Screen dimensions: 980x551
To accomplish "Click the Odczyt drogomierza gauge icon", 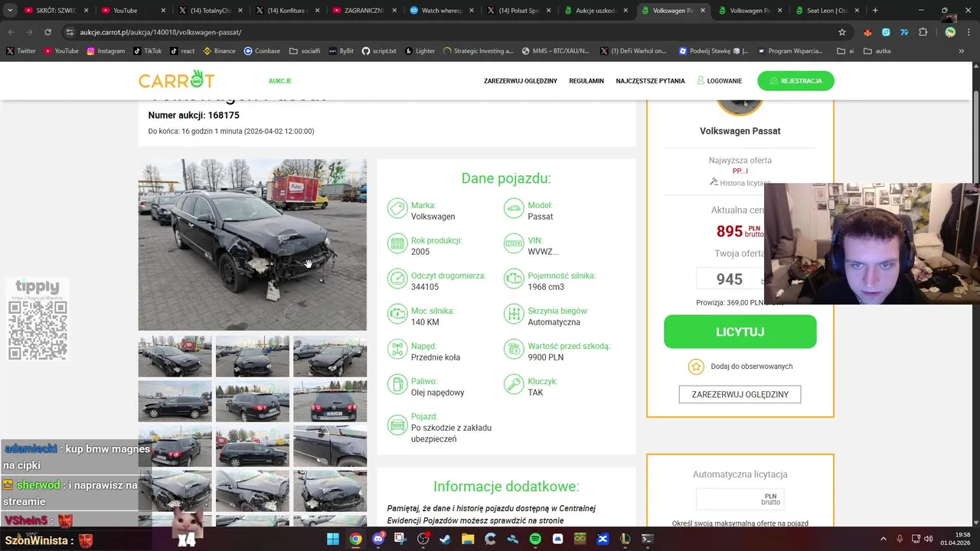I will tap(397, 279).
